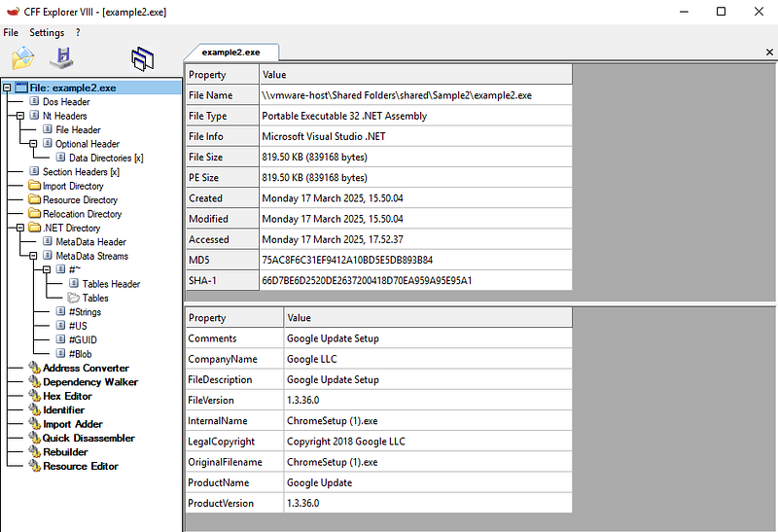
Task: Open the Settings menu
Action: click(x=47, y=33)
